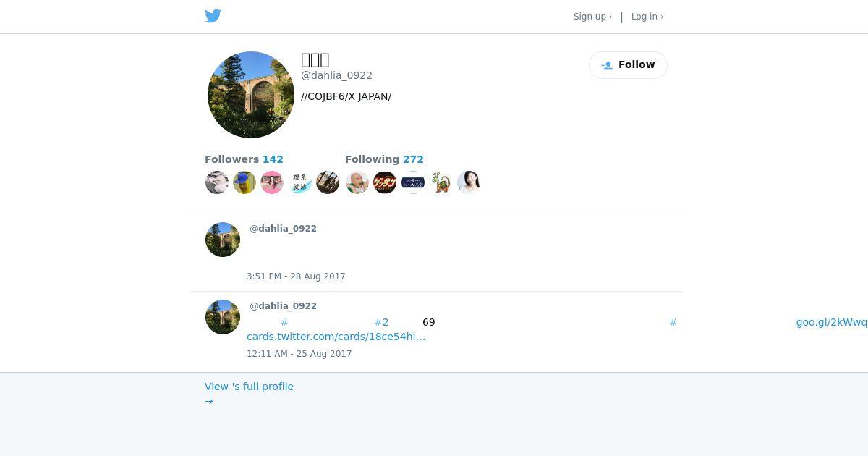The image size is (868, 456).
Task: Open the dark silhouette follower avatar
Action: click(328, 182)
